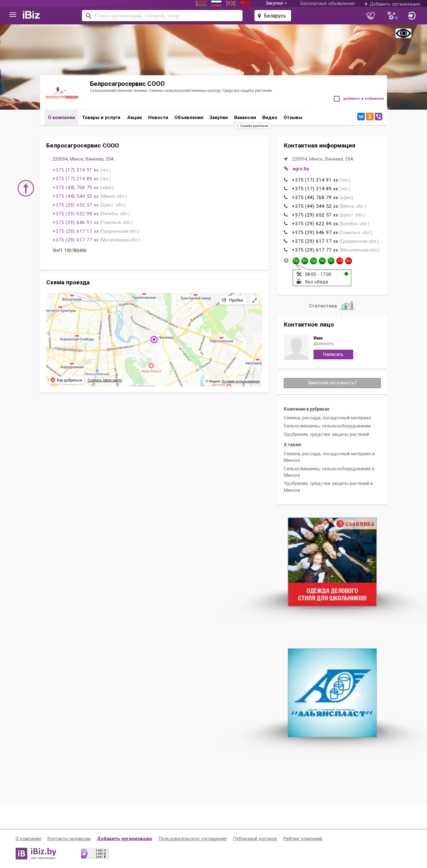Check the добавить в избранное checkbox

tap(336, 99)
